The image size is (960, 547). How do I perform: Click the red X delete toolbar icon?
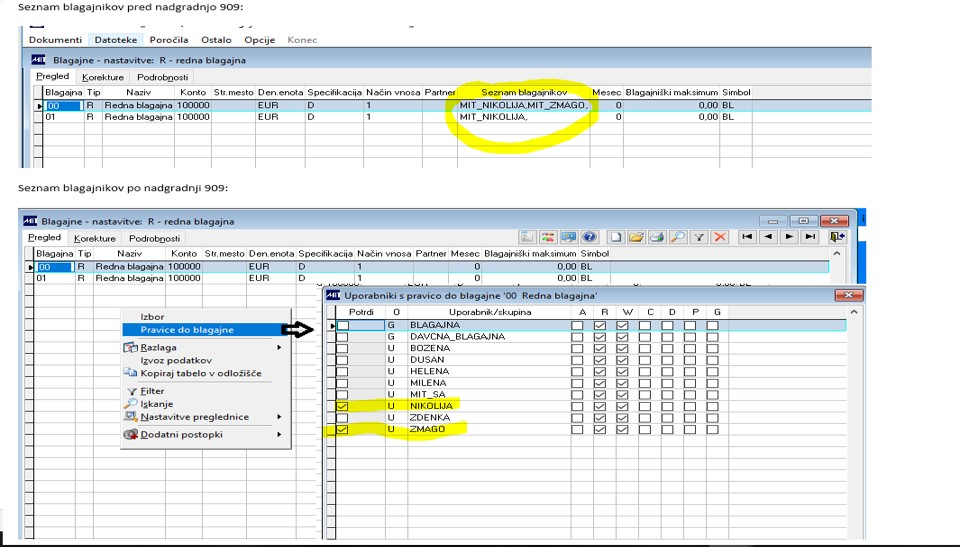pos(718,237)
